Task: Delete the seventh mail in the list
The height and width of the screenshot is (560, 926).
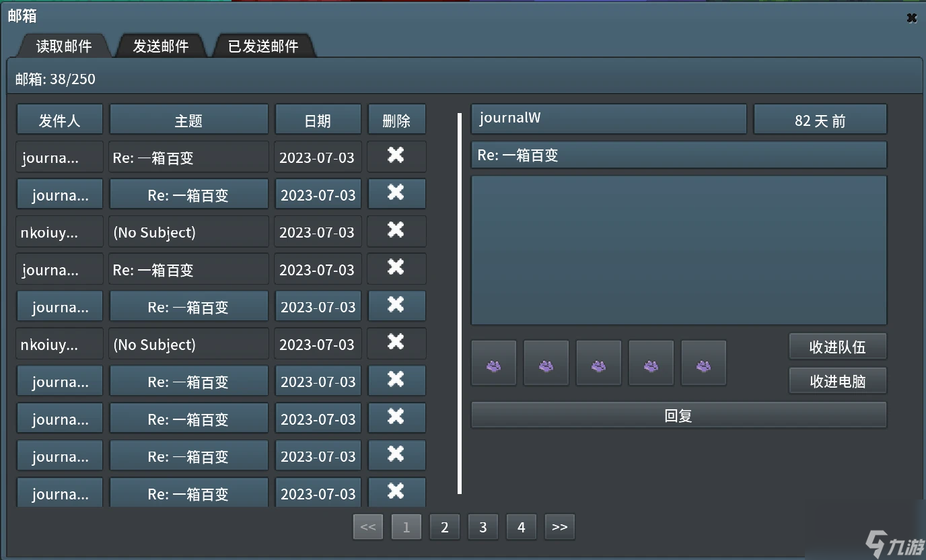Action: coord(396,380)
